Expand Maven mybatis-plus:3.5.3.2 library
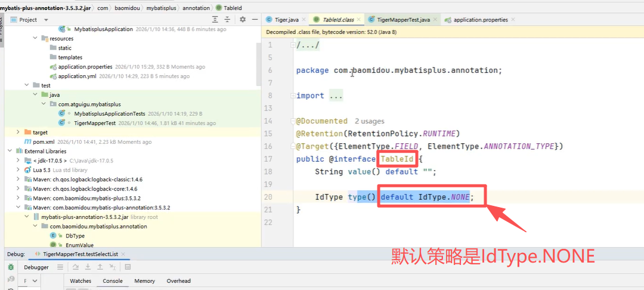The width and height of the screenshot is (644, 290). click(18, 198)
